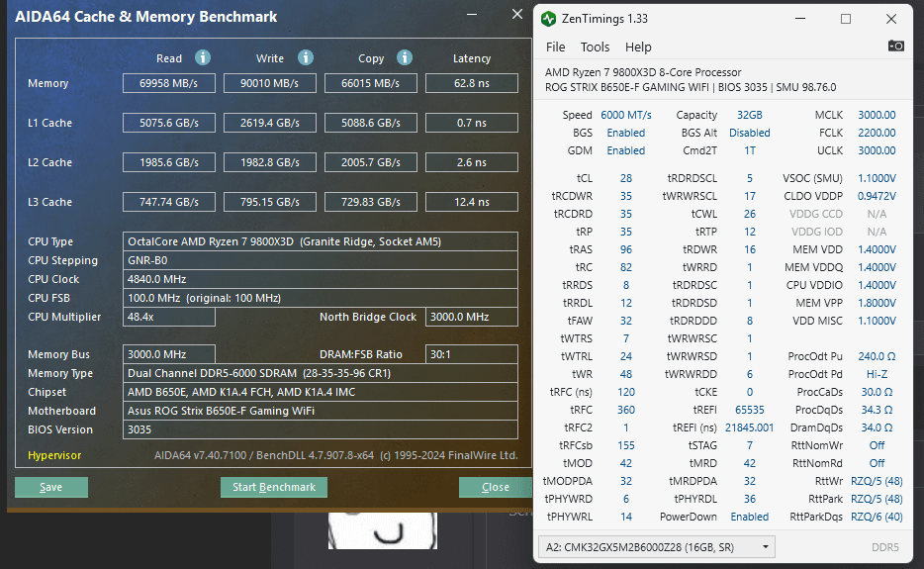Image resolution: width=924 pixels, height=569 pixels.
Task: Click the Memory Type field DDR5-6000 SDRAM
Action: tap(321, 373)
